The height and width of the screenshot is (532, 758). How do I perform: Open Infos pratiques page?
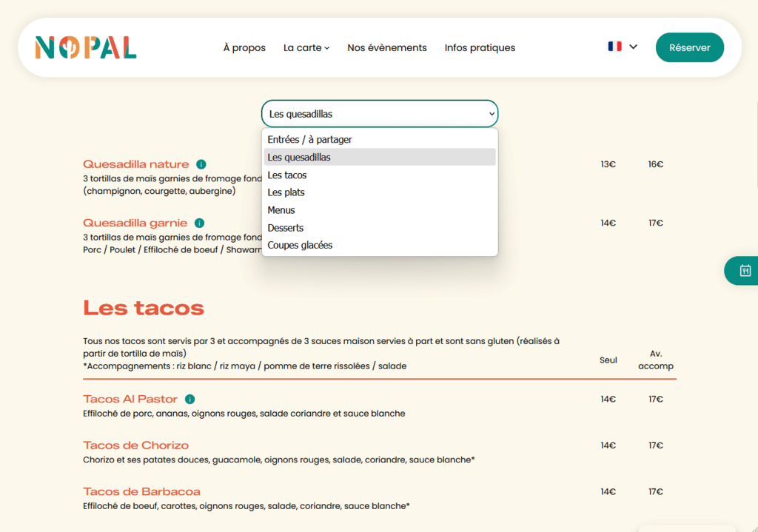click(480, 48)
